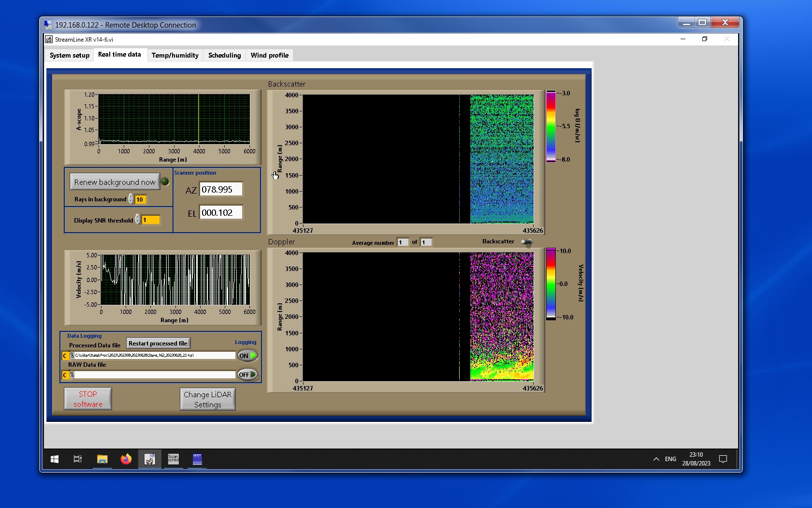Click RAW Data file browse icon
The height and width of the screenshot is (508, 812).
click(72, 375)
